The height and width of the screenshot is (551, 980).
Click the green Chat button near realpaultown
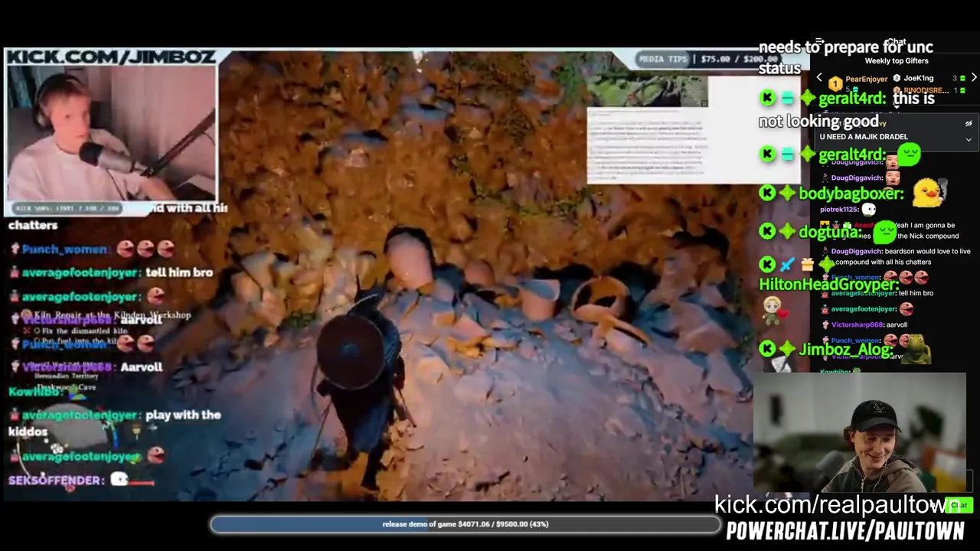[x=959, y=505]
